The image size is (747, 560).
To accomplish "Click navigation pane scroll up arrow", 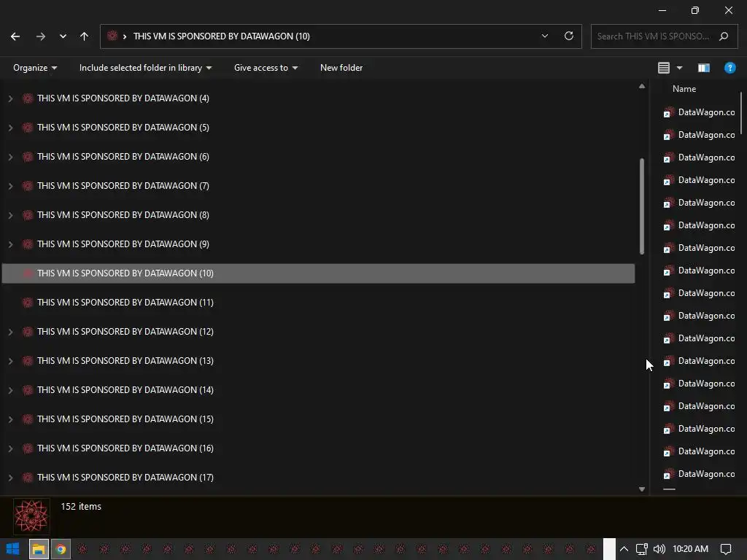I will (642, 86).
